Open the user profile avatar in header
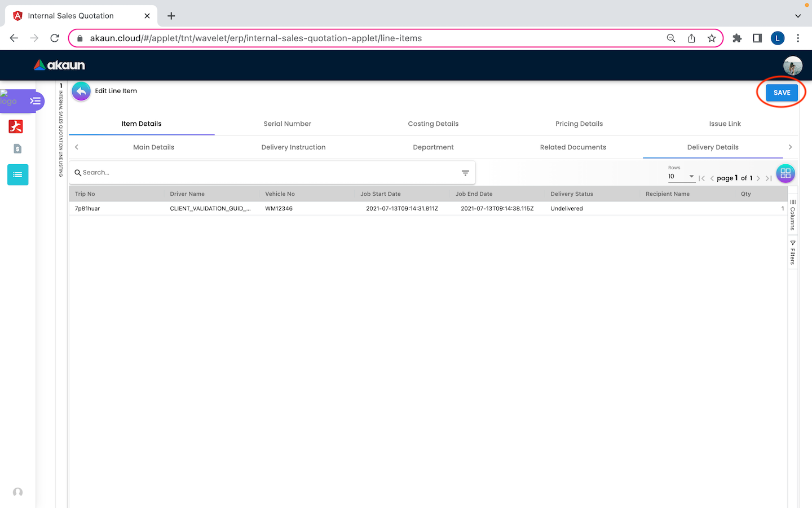This screenshot has width=812, height=508. (792, 65)
